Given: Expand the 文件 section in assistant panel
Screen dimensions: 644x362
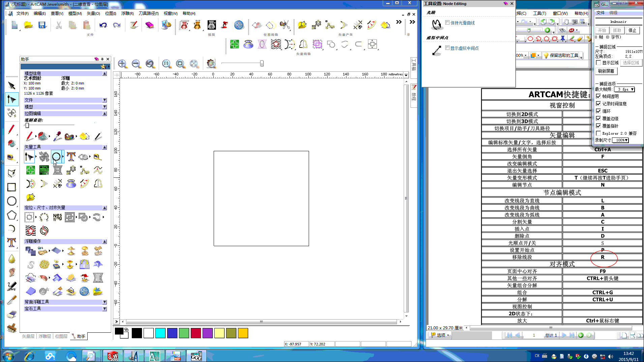Looking at the screenshot, I should 104,100.
